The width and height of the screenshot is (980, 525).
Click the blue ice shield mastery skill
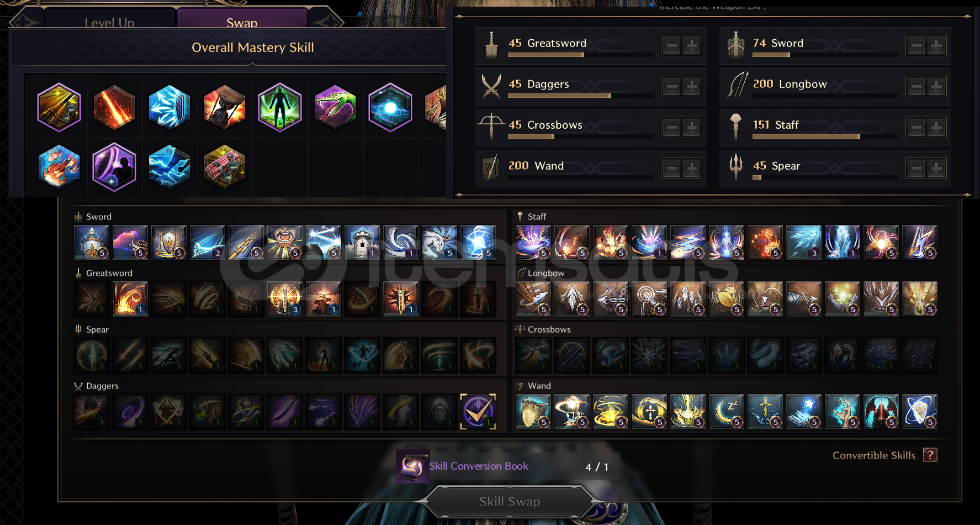169,107
